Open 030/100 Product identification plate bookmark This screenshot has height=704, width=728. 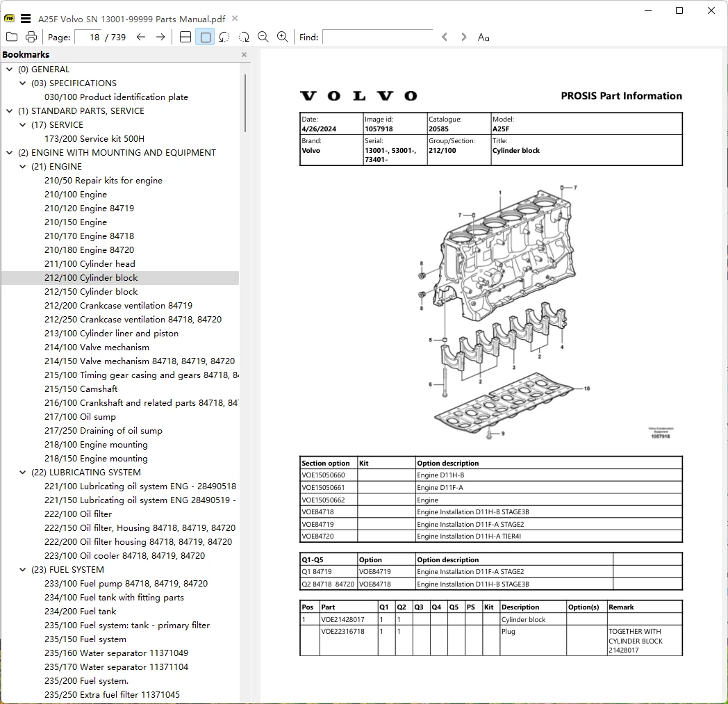click(x=116, y=97)
